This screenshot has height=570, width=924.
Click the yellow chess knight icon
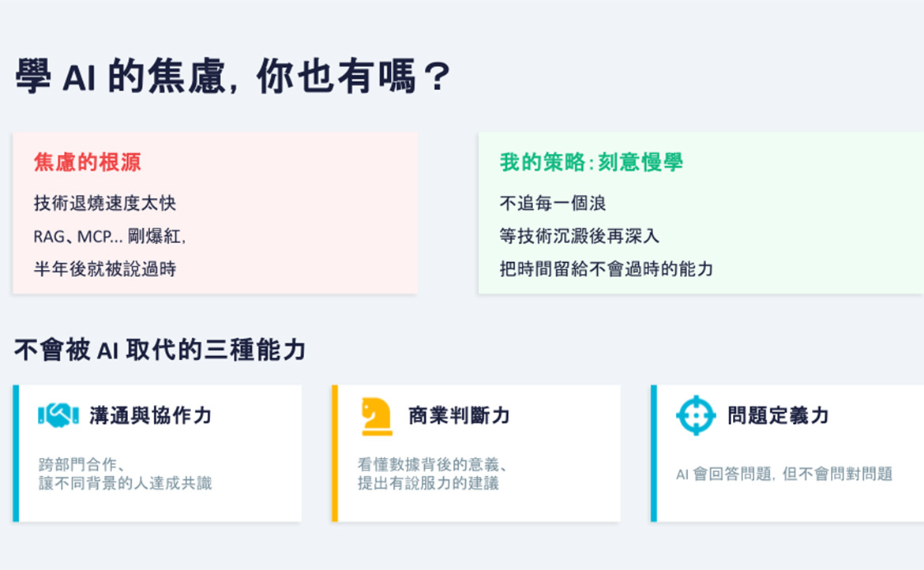pos(377,416)
